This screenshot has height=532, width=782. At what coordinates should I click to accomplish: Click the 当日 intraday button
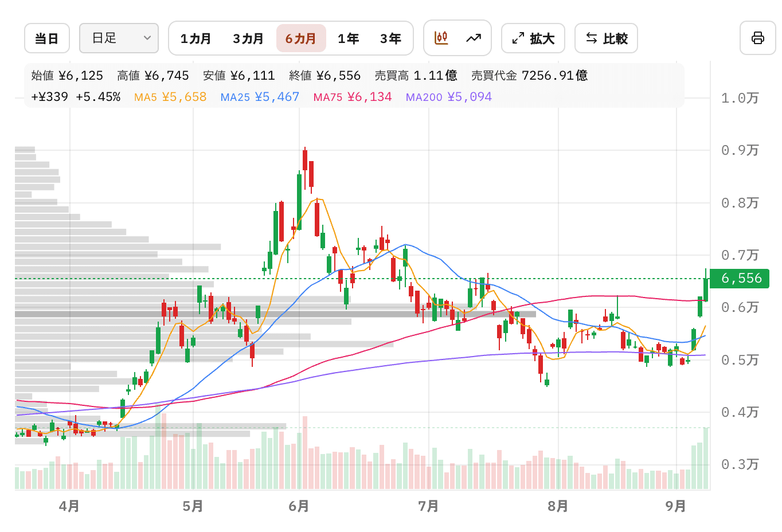point(47,38)
